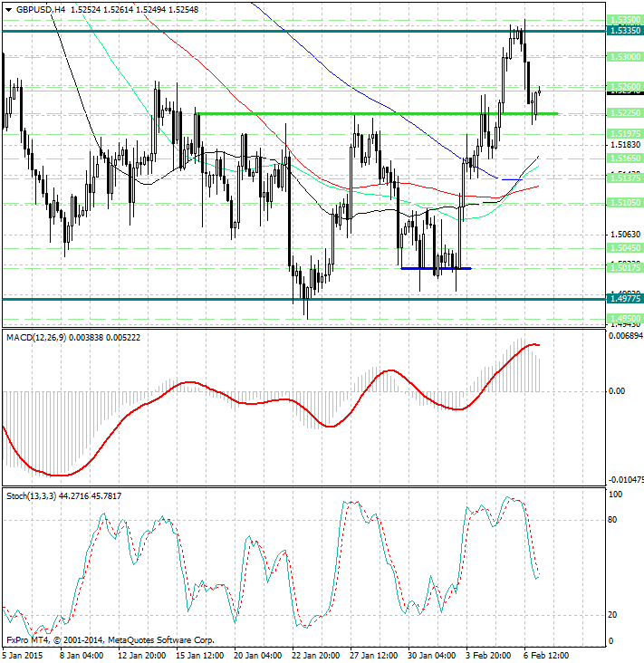644x663 pixels.
Task: Click the MACD scale value -0.010475
Action: [626, 480]
